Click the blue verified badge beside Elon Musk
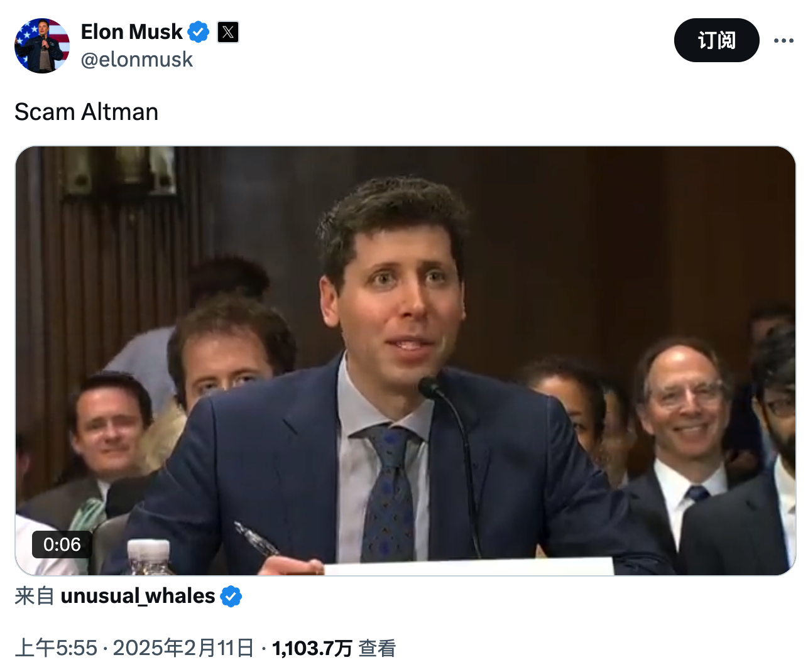 tap(199, 31)
